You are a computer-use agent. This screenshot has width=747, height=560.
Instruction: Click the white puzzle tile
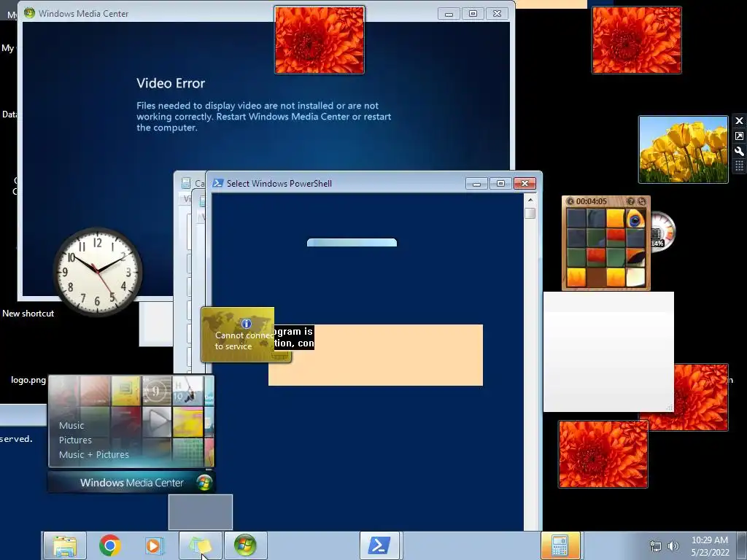[635, 277]
